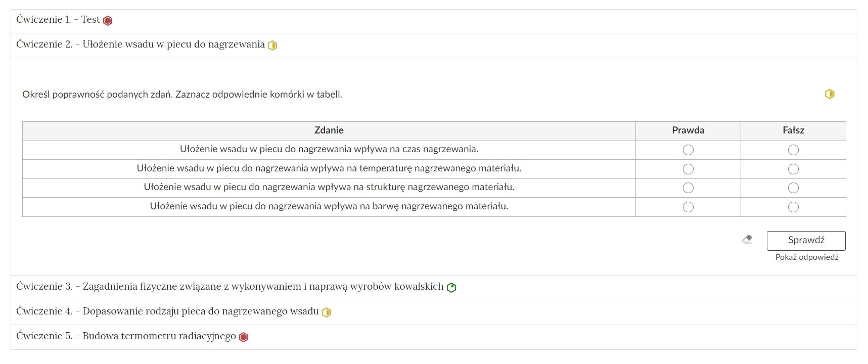Click the eraser icon to clear answers
The image size is (868, 364).
pos(748,240)
